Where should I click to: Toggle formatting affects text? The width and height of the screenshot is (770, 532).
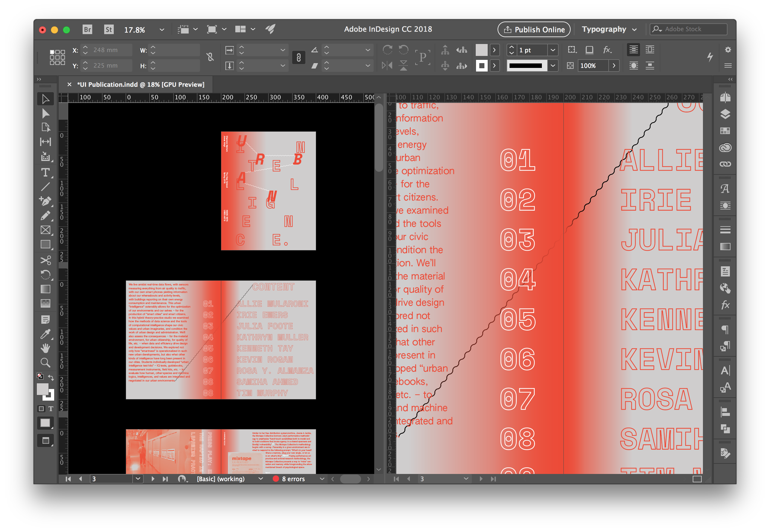tap(51, 409)
